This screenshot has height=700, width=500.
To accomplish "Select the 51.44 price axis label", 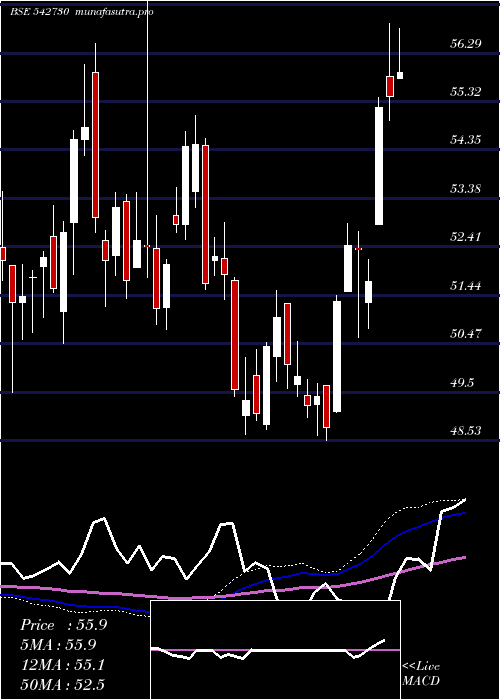I will tap(466, 285).
